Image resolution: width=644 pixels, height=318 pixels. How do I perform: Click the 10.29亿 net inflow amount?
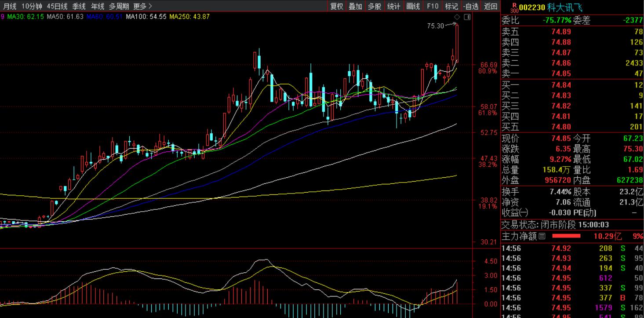(608, 236)
